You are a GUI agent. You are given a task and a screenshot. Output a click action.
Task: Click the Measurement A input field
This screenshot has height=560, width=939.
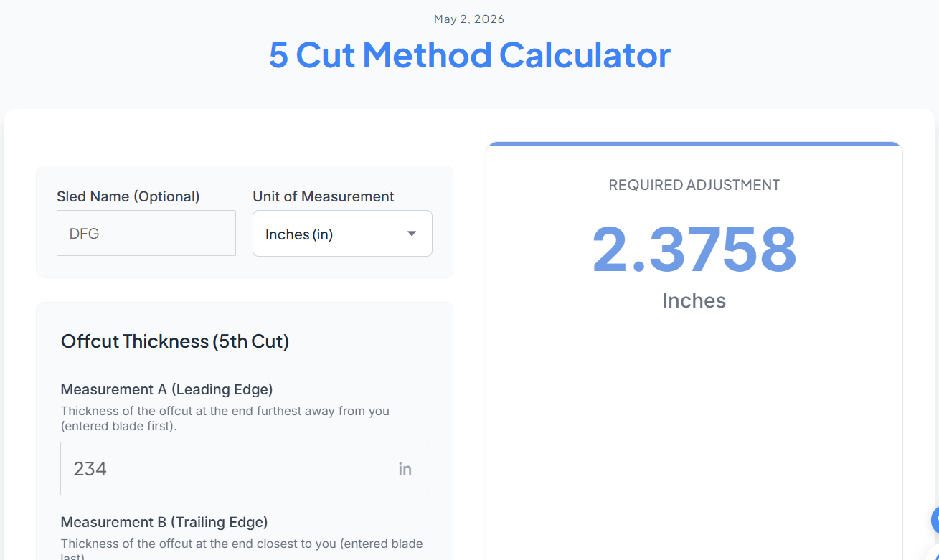tap(244, 468)
